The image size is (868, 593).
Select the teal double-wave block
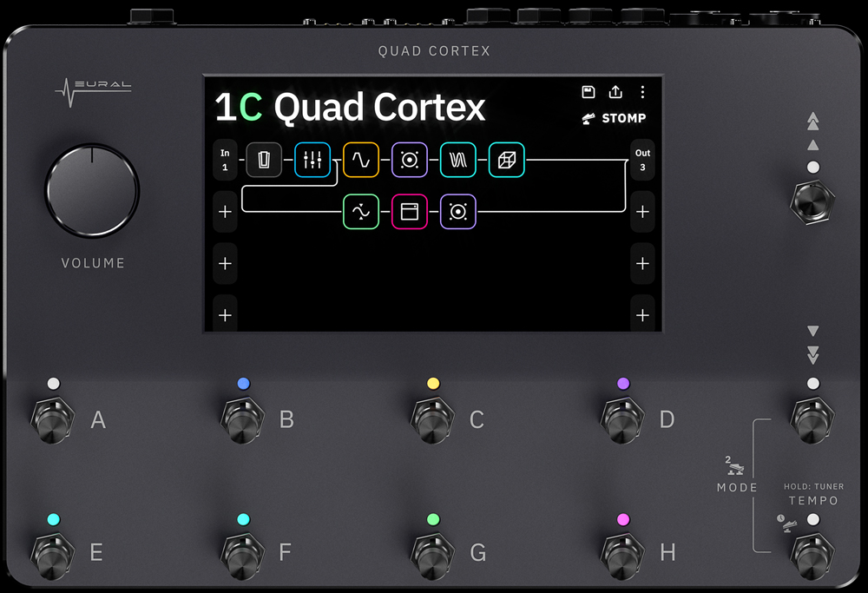click(457, 160)
